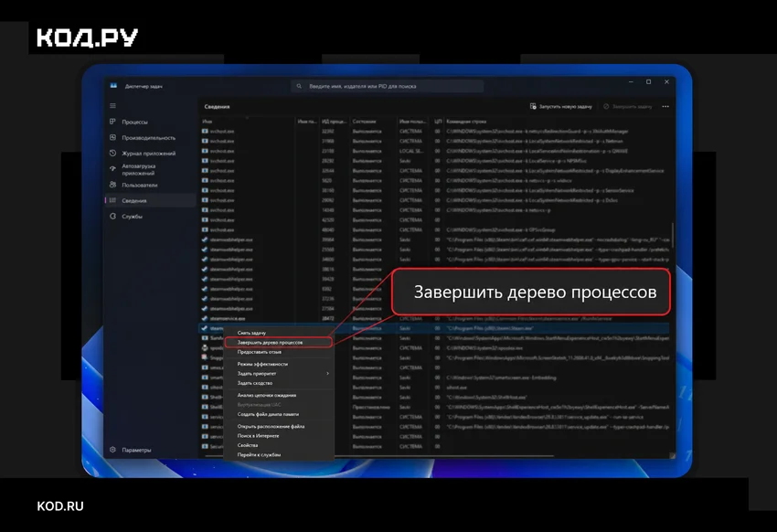Open Журнал приложений via its clock icon
This screenshot has width=777, height=532.
click(x=113, y=153)
